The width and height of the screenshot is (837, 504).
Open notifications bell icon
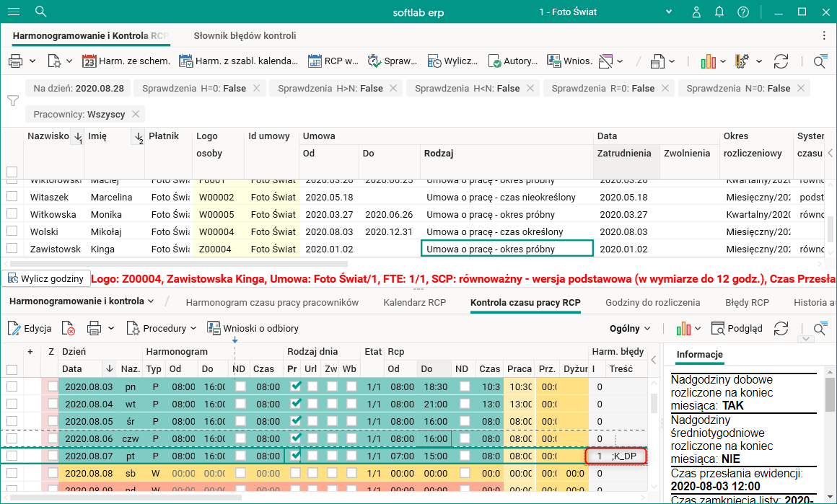coord(719,12)
